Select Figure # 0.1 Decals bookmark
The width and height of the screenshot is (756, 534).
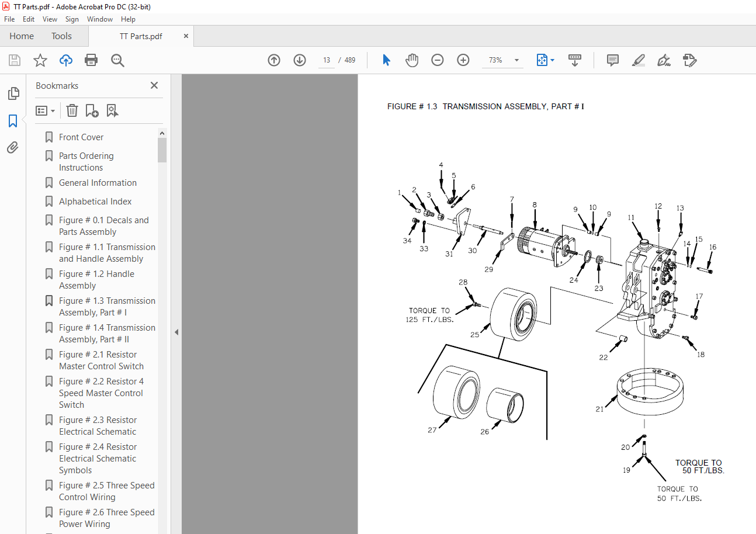coord(103,226)
